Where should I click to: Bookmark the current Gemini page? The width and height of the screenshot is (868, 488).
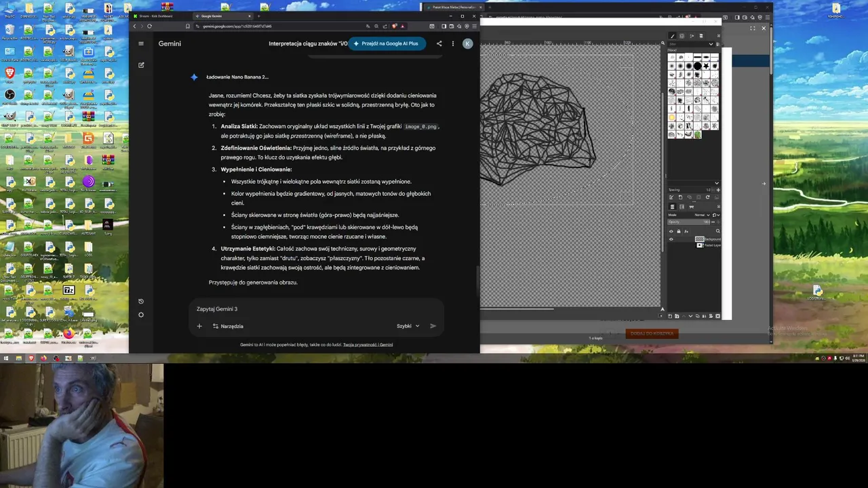click(x=188, y=26)
